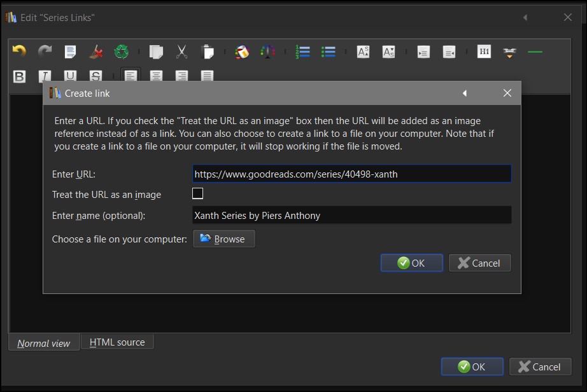Screen dimensions: 587x392
Task: Click the calibre icon in Edit Series Links title
Action: tap(11, 17)
